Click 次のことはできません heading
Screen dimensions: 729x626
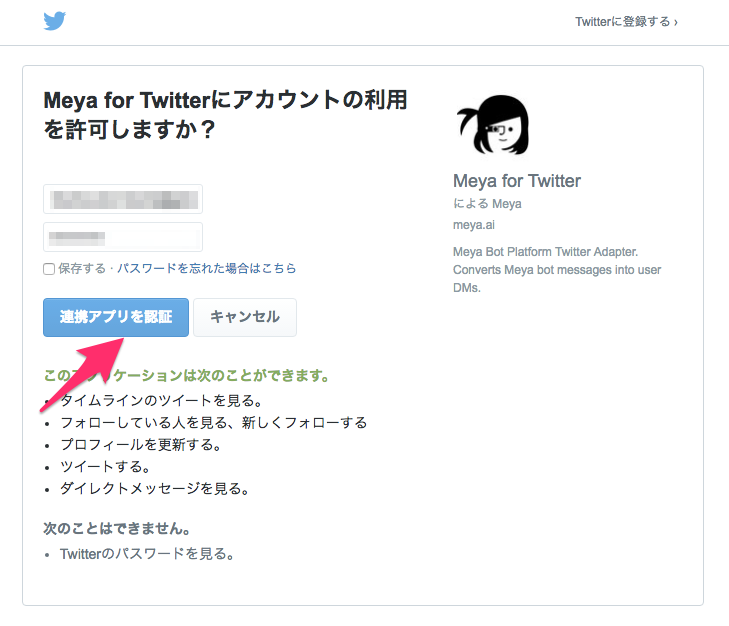pyautogui.click(x=117, y=528)
